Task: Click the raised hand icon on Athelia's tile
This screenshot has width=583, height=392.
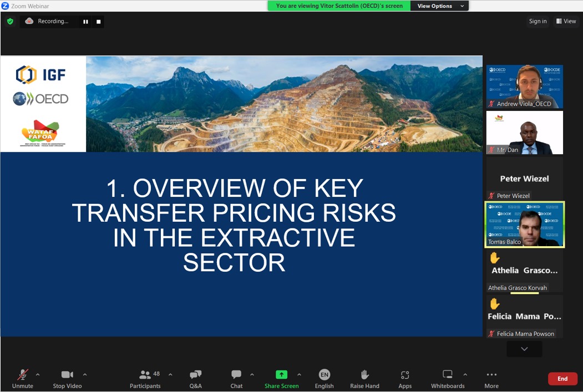Action: click(x=494, y=257)
